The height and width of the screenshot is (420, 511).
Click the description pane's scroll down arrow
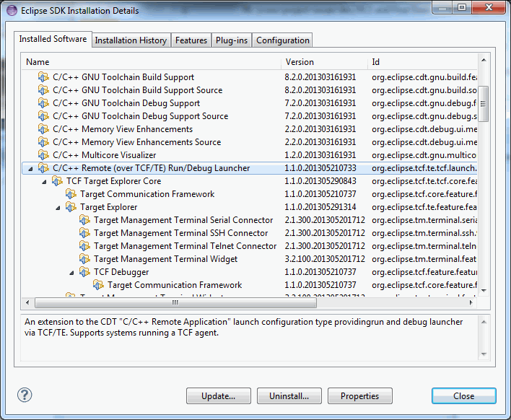click(484, 354)
